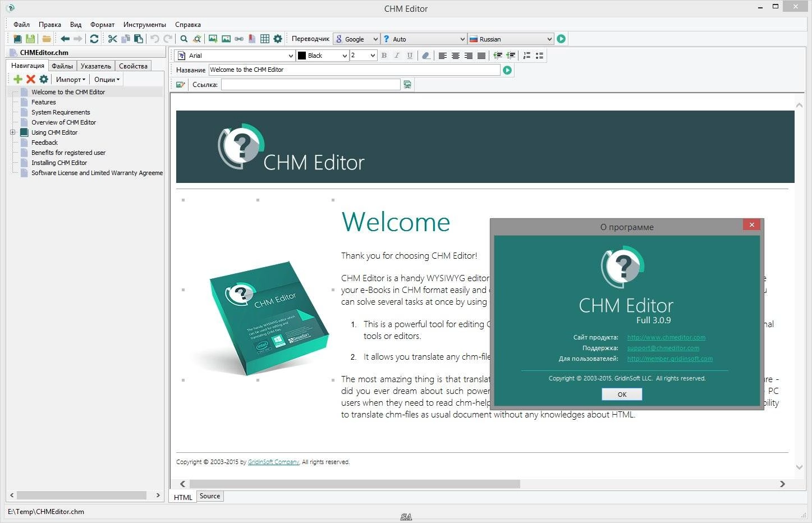Insert a hyperlink with the chain icon
Viewport: 812px width, 523px height.
point(239,39)
